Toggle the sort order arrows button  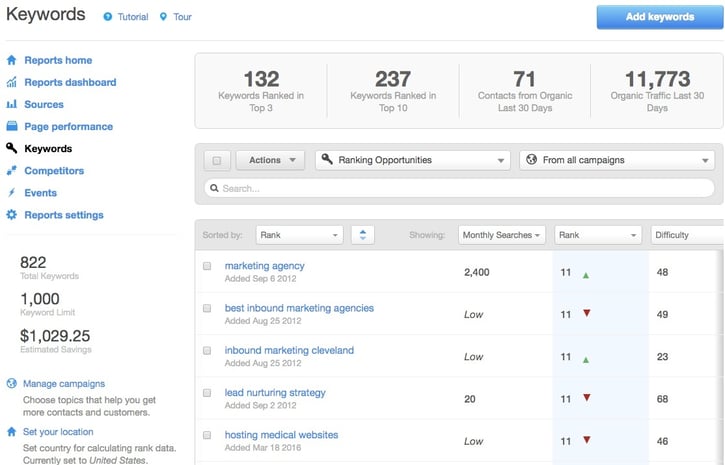[362, 235]
